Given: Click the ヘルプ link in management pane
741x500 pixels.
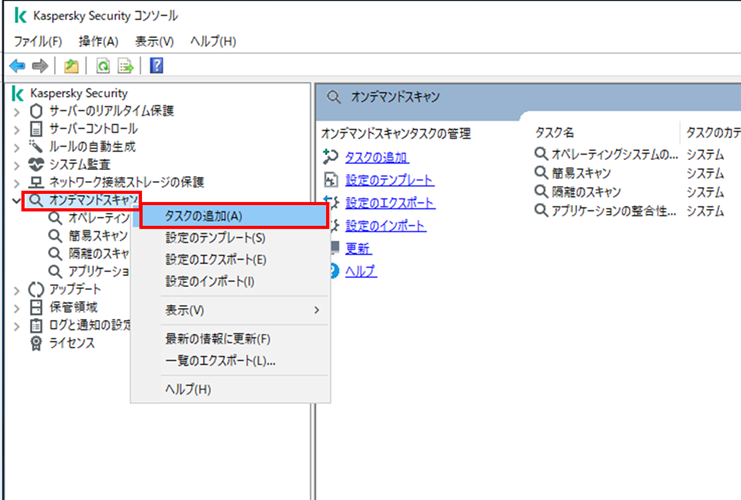Looking at the screenshot, I should [x=361, y=271].
